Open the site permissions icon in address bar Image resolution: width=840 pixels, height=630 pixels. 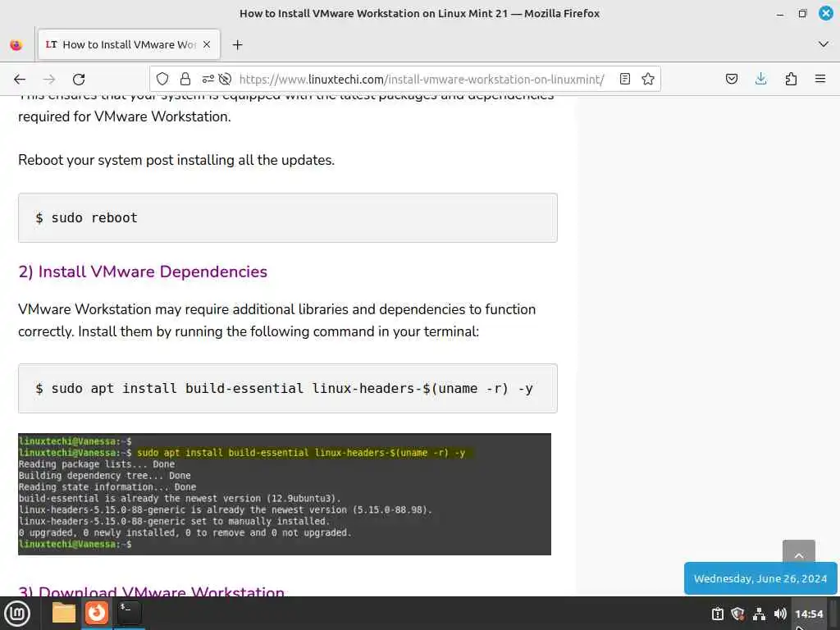click(208, 80)
